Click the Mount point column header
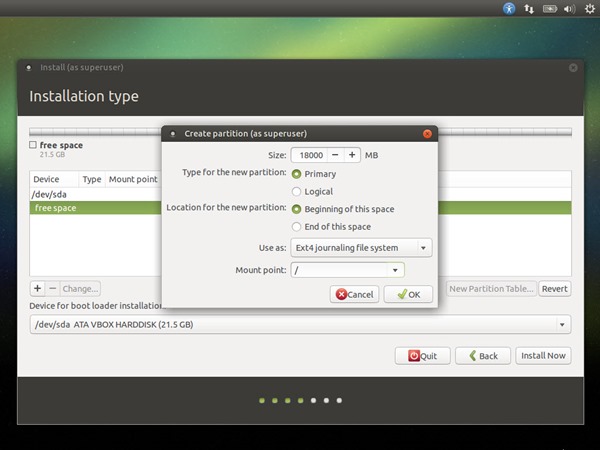 (133, 179)
